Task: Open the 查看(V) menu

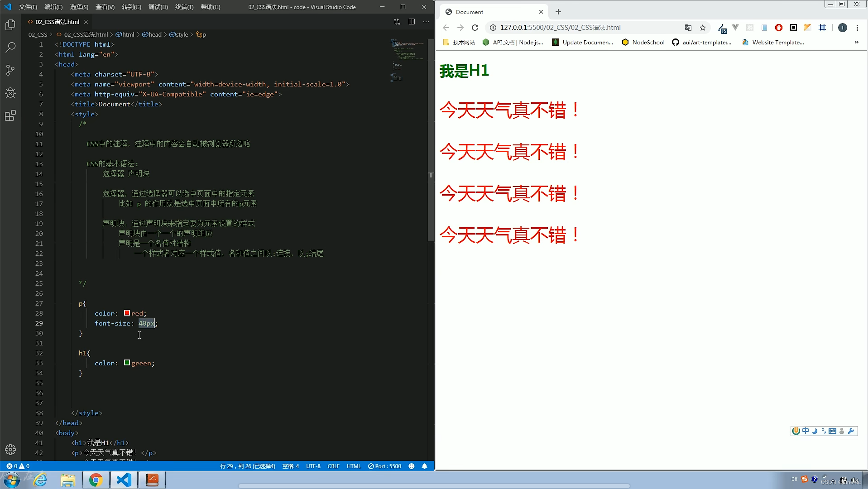Action: pos(105,7)
